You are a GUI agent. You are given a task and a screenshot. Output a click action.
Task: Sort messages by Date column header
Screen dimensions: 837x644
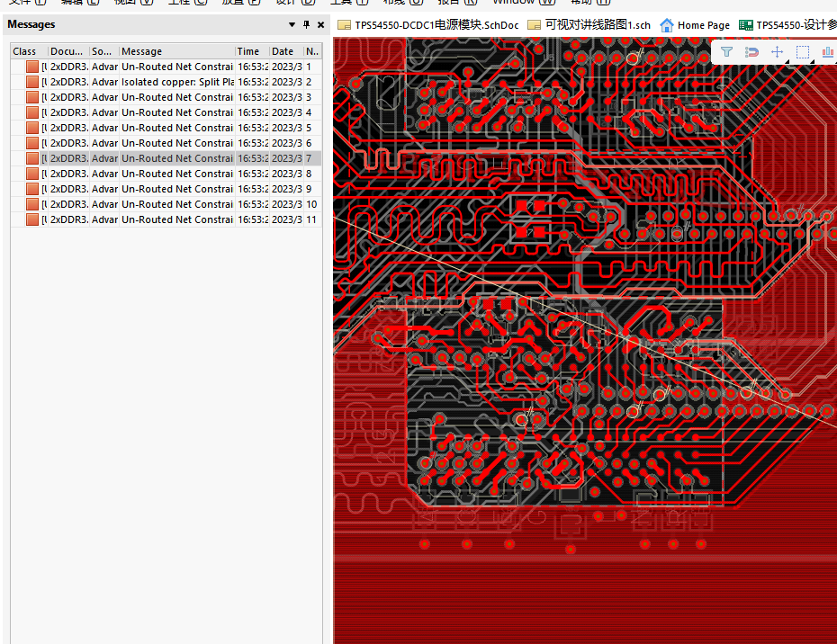pyautogui.click(x=287, y=51)
